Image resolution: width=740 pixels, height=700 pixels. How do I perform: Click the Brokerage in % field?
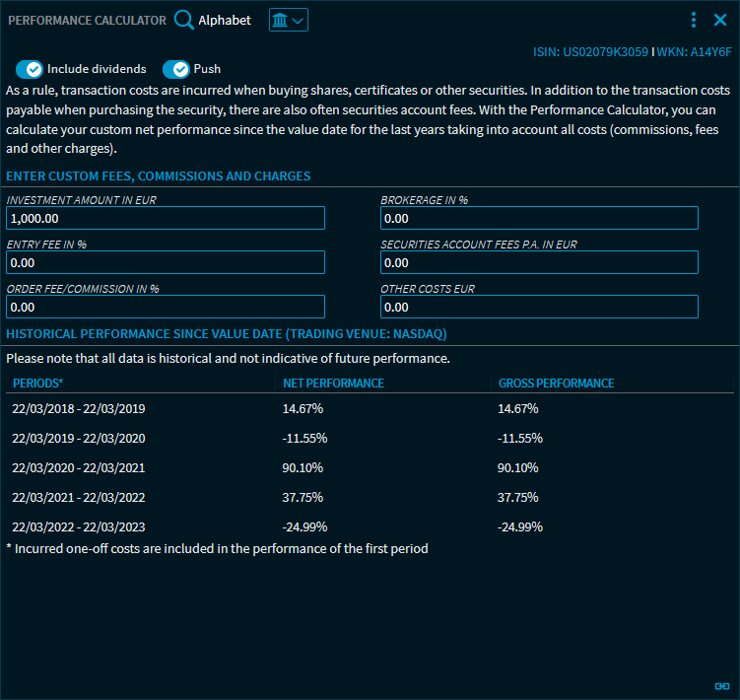pos(539,218)
